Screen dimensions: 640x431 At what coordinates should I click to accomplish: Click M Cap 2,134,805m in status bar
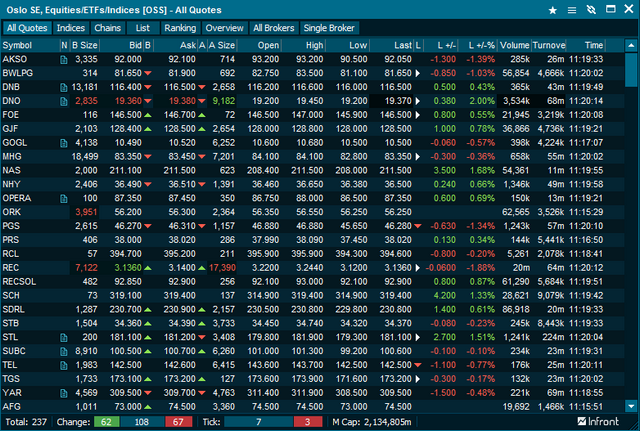(x=372, y=422)
